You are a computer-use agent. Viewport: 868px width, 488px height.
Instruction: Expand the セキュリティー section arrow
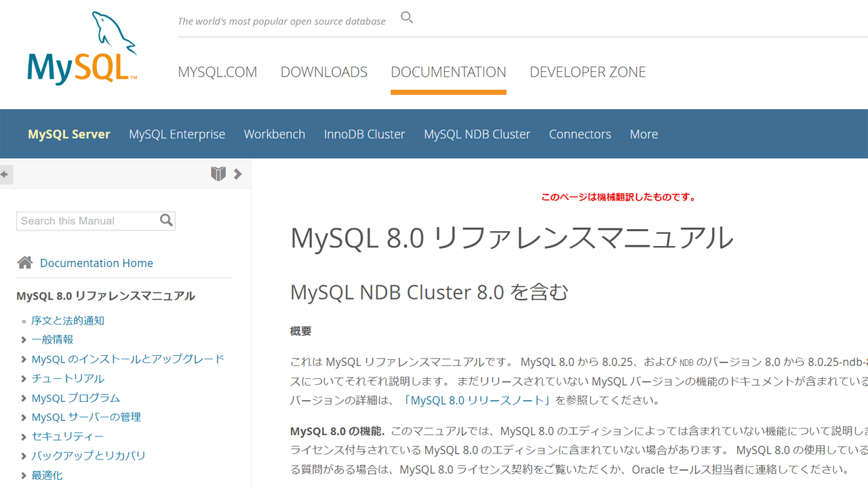click(x=24, y=436)
